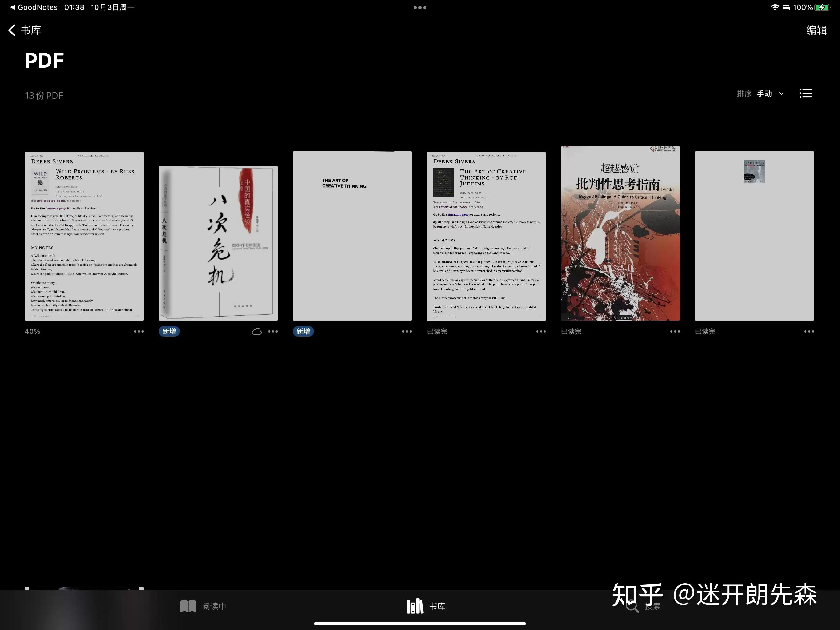Tap the PDF collection title

pos(44,60)
